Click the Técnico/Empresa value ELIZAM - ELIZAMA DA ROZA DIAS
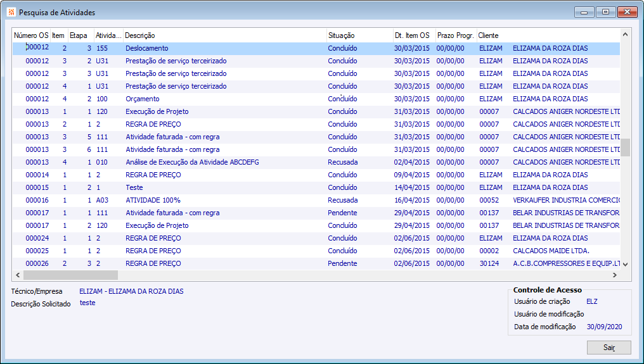 coord(131,291)
